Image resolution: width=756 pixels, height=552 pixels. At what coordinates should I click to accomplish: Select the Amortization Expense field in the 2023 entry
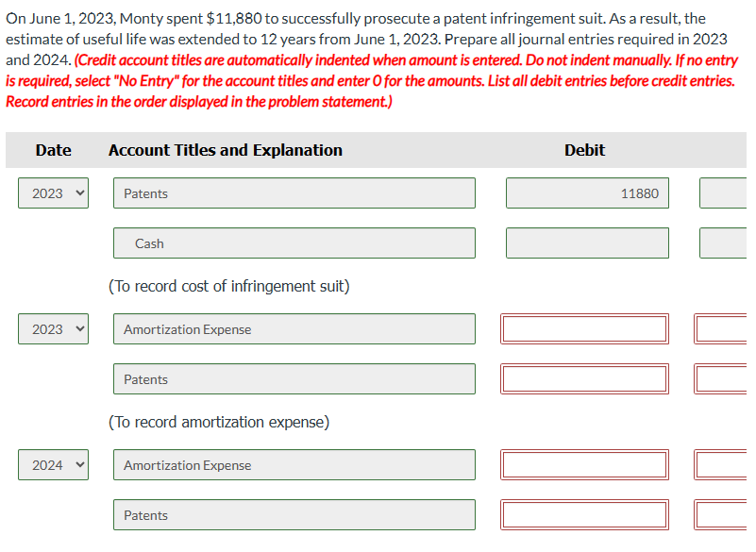(294, 328)
